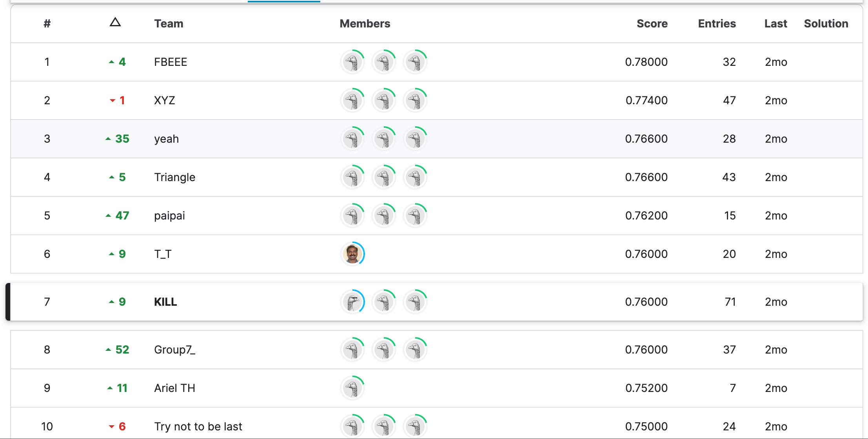This screenshot has width=868, height=439.
Task: Open first member avatar of team yeah
Action: tap(352, 139)
